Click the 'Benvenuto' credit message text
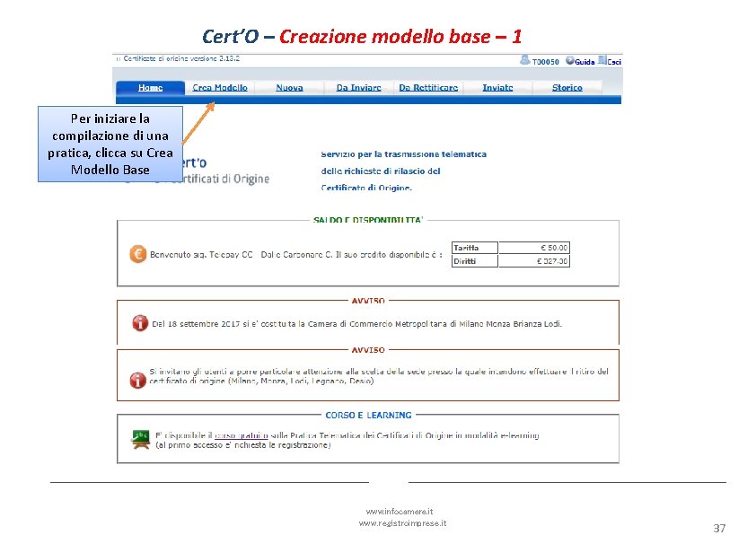This screenshot has height=535, width=756. click(296, 255)
